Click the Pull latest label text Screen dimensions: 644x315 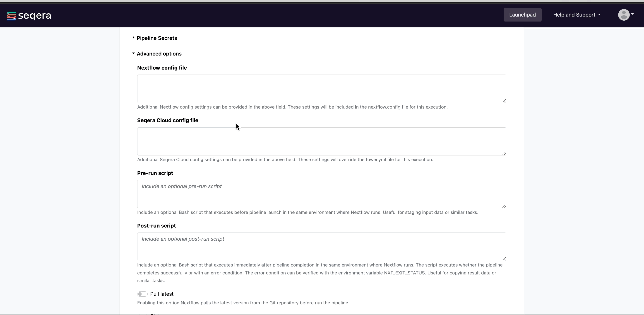coord(162,294)
